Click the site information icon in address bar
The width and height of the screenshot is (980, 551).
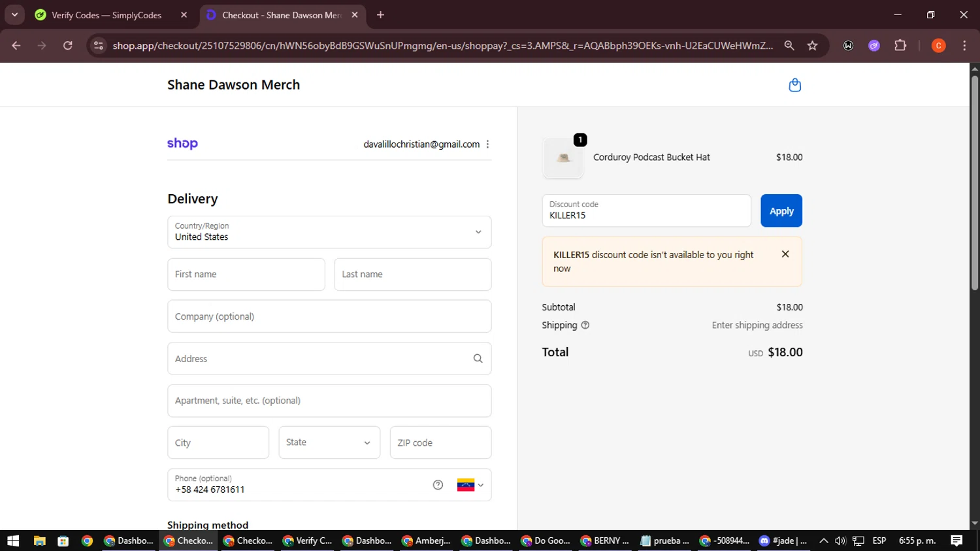pos(99,46)
